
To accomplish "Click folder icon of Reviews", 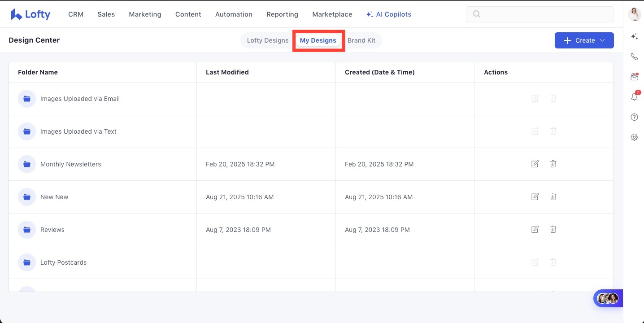I will [x=27, y=230].
